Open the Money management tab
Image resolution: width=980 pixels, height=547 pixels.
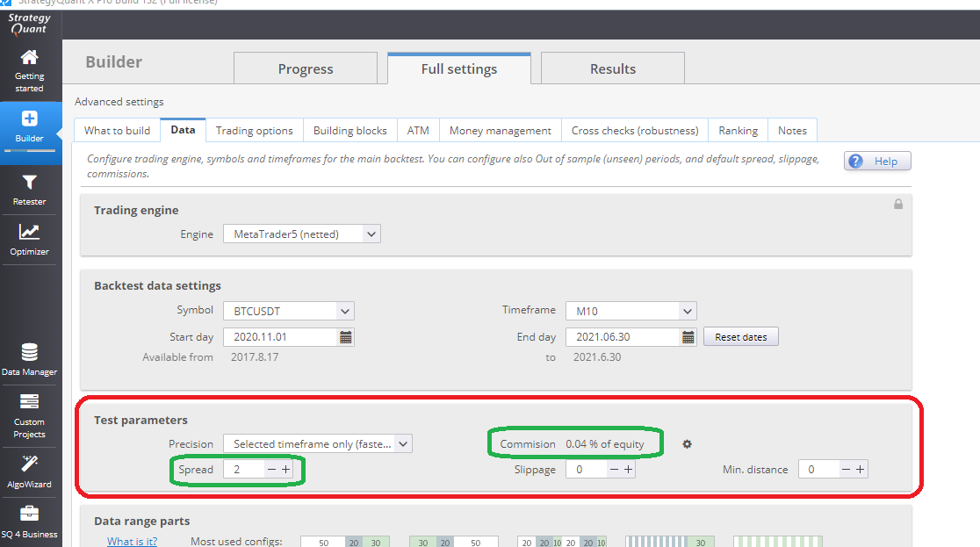coord(500,130)
